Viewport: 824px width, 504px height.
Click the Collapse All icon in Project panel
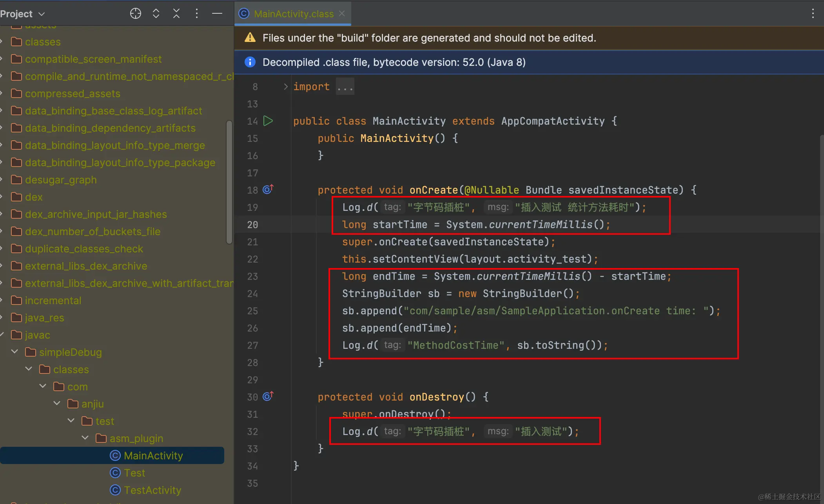[176, 14]
